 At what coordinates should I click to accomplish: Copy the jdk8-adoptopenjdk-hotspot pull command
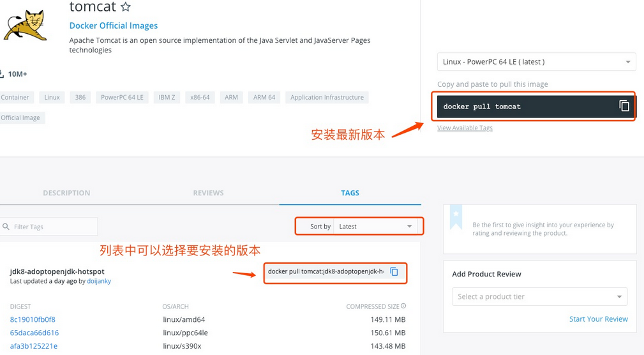pos(394,271)
